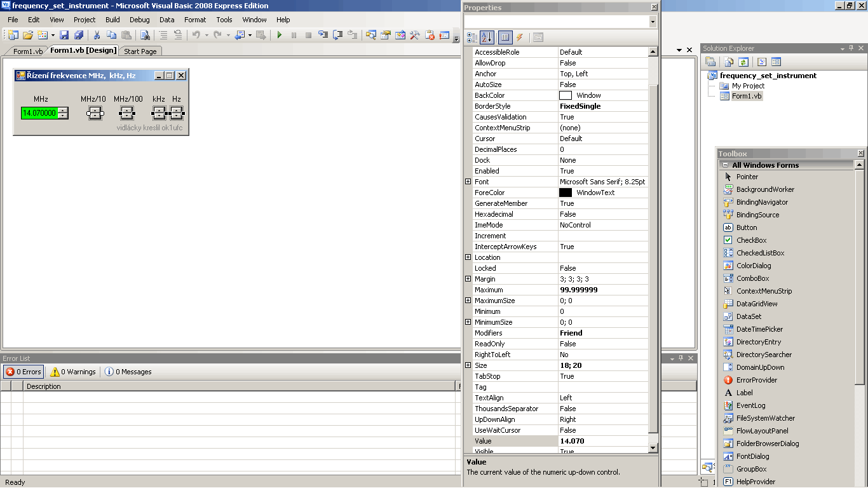Screen dimensions: 868x488
Task: Toggle the 0 Messages filter button
Action: [128, 372]
